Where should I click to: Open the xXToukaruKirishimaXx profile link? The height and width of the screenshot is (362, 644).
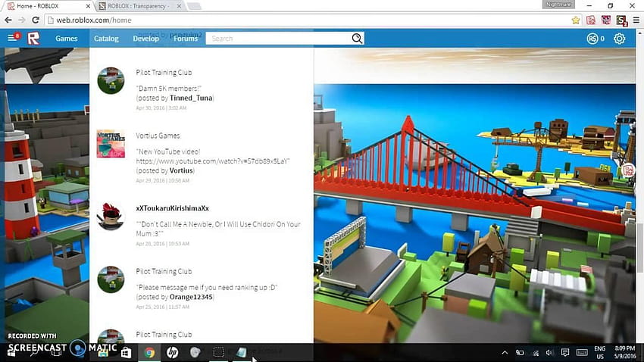click(x=173, y=208)
